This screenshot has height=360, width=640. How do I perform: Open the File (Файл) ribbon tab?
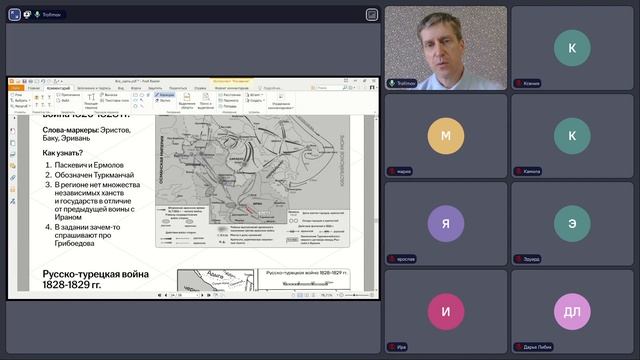point(16,88)
